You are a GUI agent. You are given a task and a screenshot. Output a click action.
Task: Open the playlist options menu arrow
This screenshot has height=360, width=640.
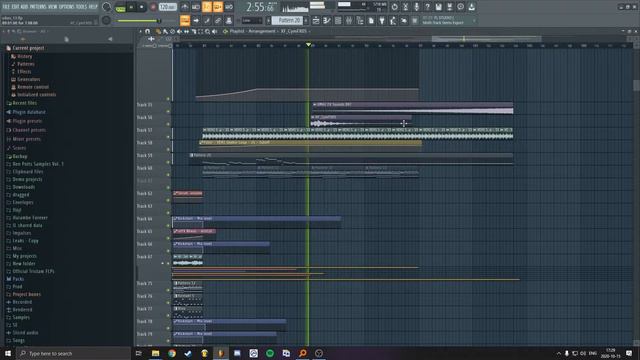(141, 31)
